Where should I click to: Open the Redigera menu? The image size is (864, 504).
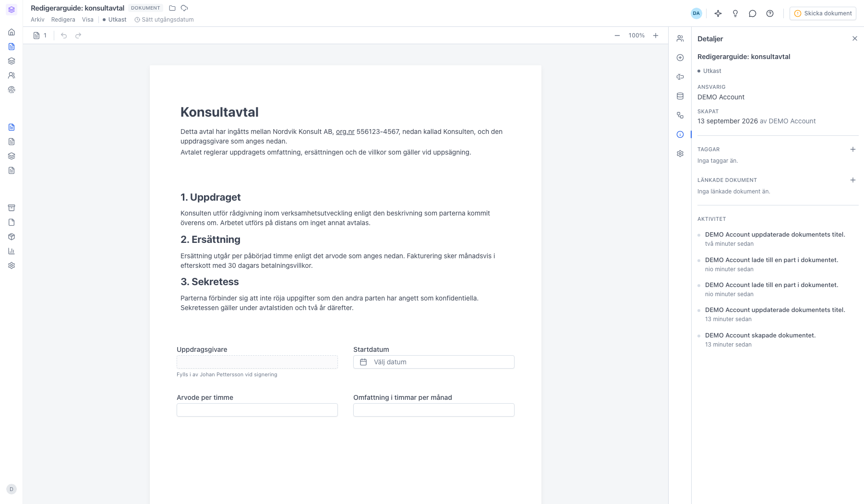click(63, 20)
